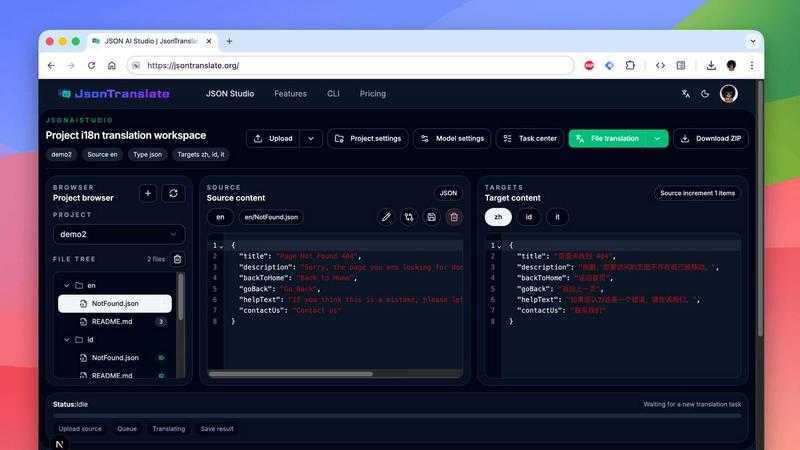800x450 pixels.
Task: Click the JSON badge in Source panel
Action: click(448, 193)
